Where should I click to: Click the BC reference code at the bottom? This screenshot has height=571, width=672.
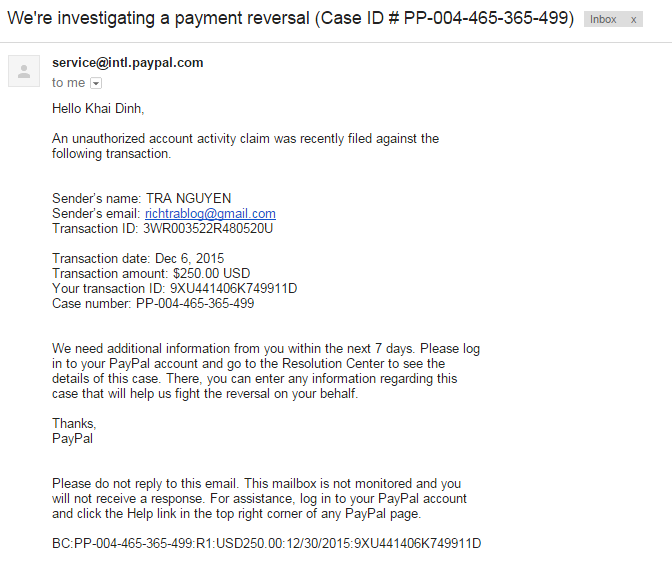tap(266, 544)
